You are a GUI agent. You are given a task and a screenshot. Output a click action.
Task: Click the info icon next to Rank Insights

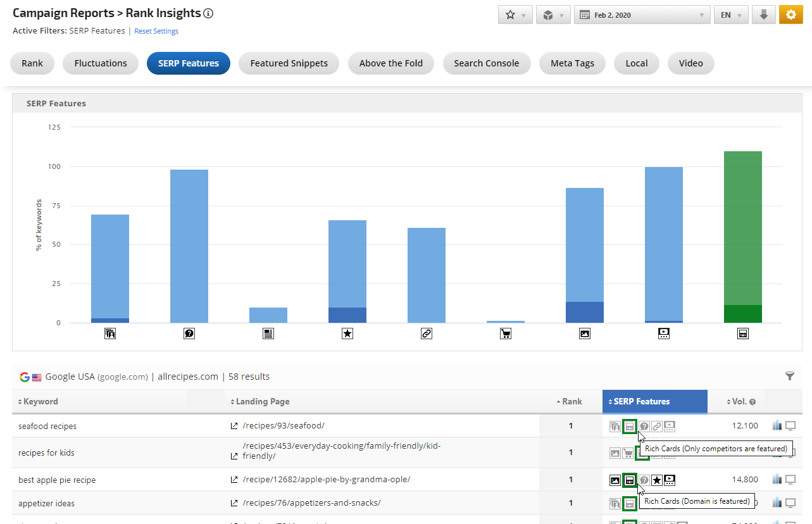[209, 13]
